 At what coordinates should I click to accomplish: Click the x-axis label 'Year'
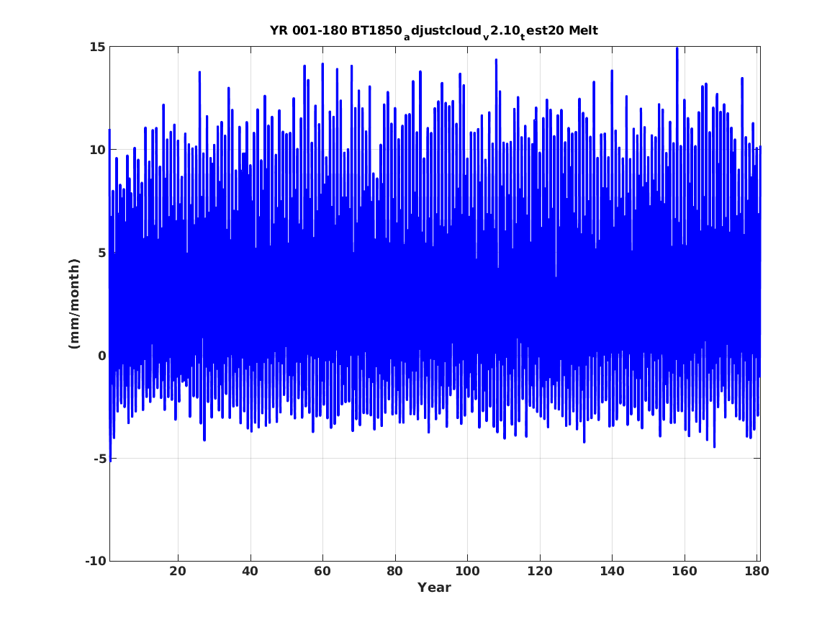435,588
